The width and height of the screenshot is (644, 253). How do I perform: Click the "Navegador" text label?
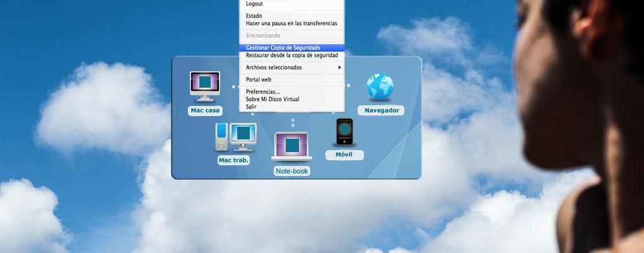pos(382,110)
